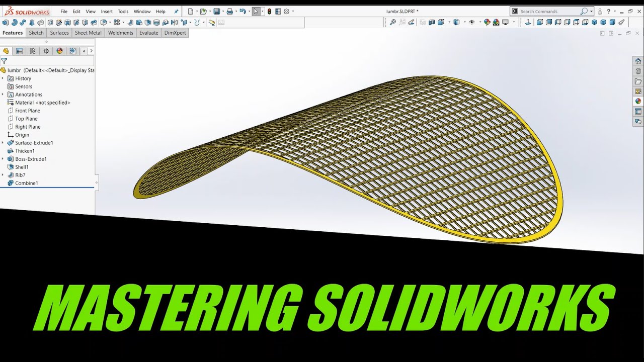Screen dimensions: 644x362
Task: Open SolidWorks Resources home icon in task pane
Action: point(638,61)
